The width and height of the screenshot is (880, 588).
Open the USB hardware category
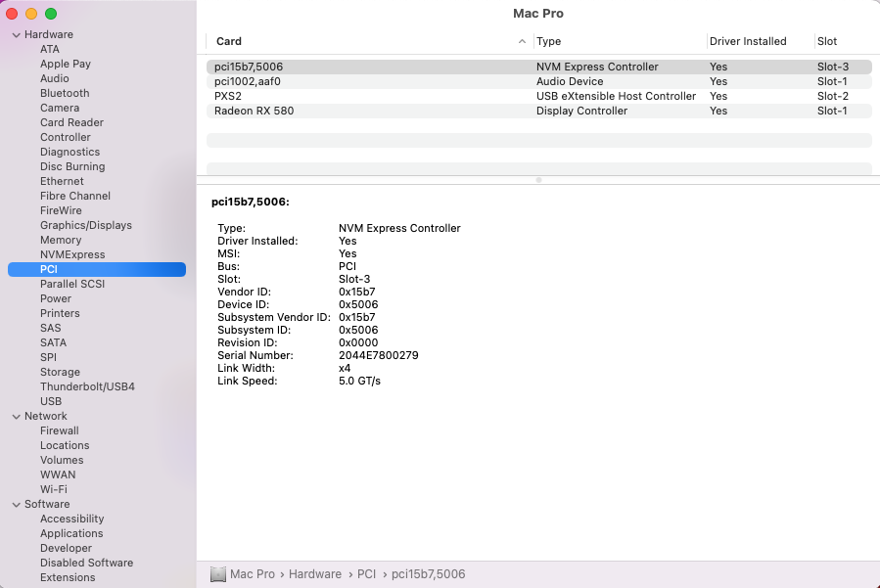click(x=51, y=401)
